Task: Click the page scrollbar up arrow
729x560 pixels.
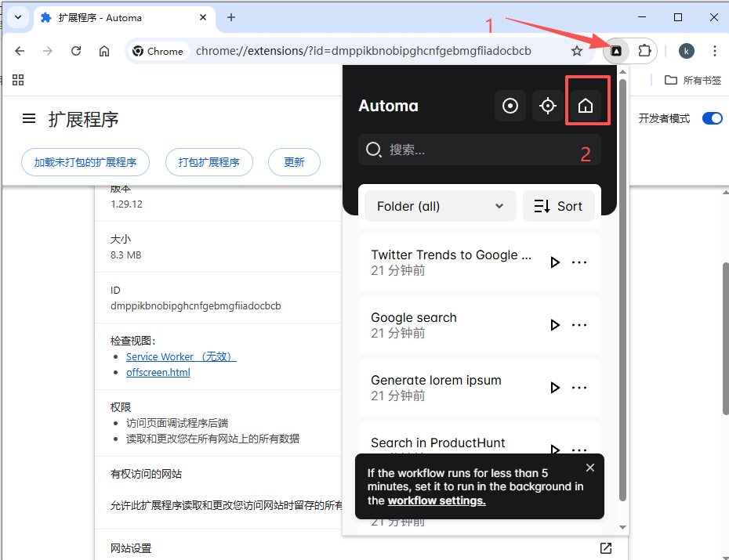Action: click(x=725, y=192)
